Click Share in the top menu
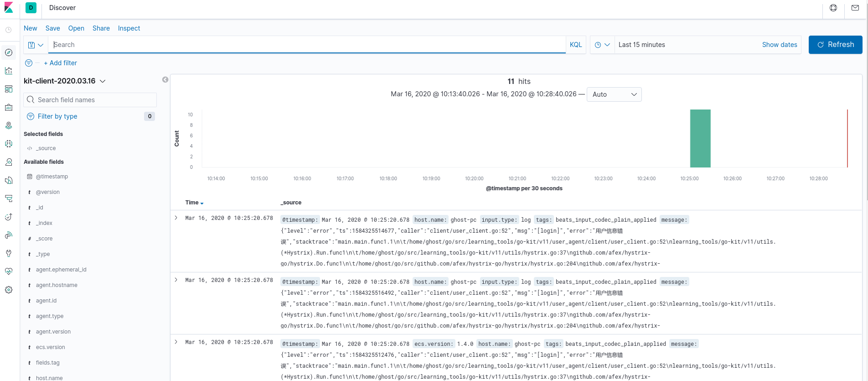Screen dimensions: 868x381 point(101,28)
